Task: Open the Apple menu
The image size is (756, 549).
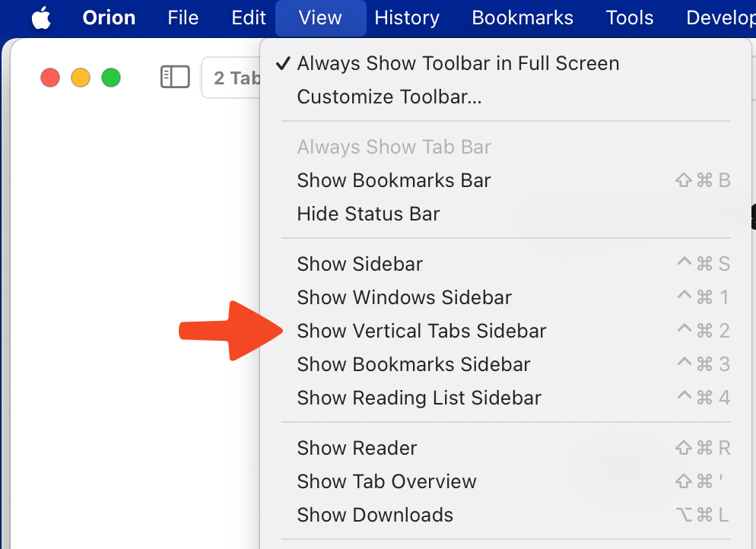Action: point(41,17)
